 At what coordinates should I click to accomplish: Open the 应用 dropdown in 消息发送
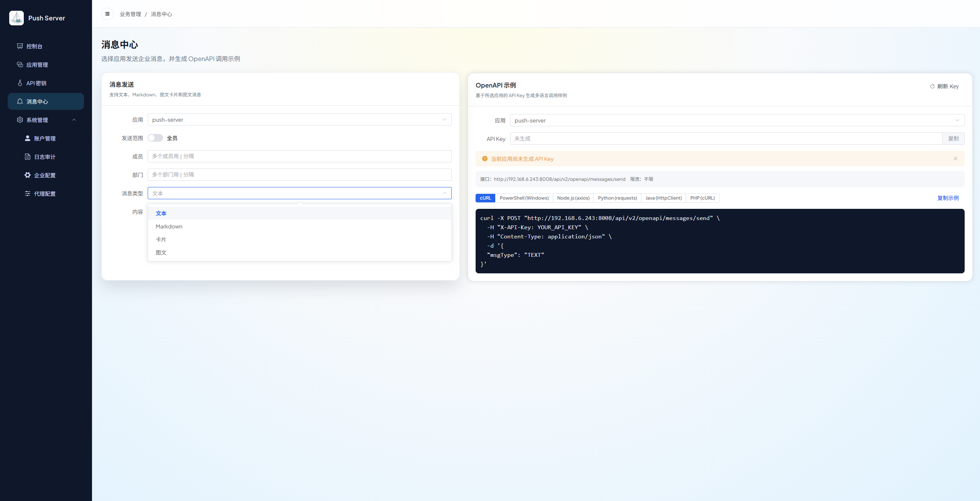tap(299, 119)
